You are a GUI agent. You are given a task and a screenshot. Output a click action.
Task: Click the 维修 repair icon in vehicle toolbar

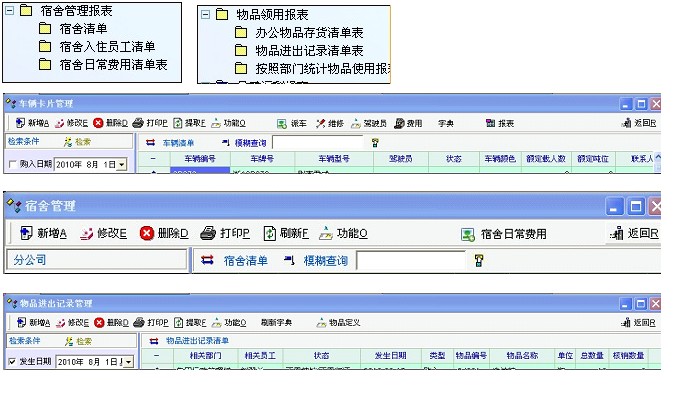pyautogui.click(x=321, y=123)
